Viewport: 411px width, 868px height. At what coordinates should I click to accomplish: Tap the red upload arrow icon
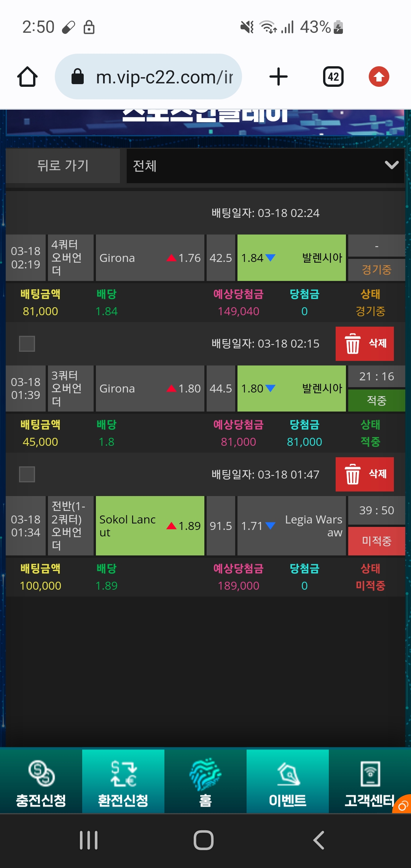[x=379, y=77]
